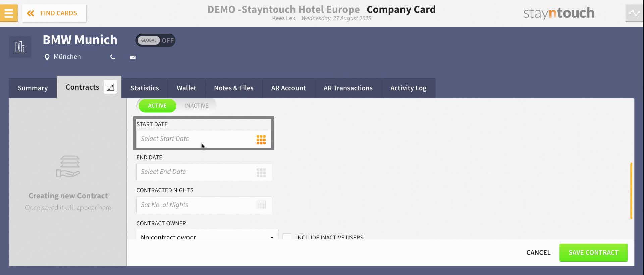
Task: Click the Set No. of Nights field
Action: [x=204, y=205]
